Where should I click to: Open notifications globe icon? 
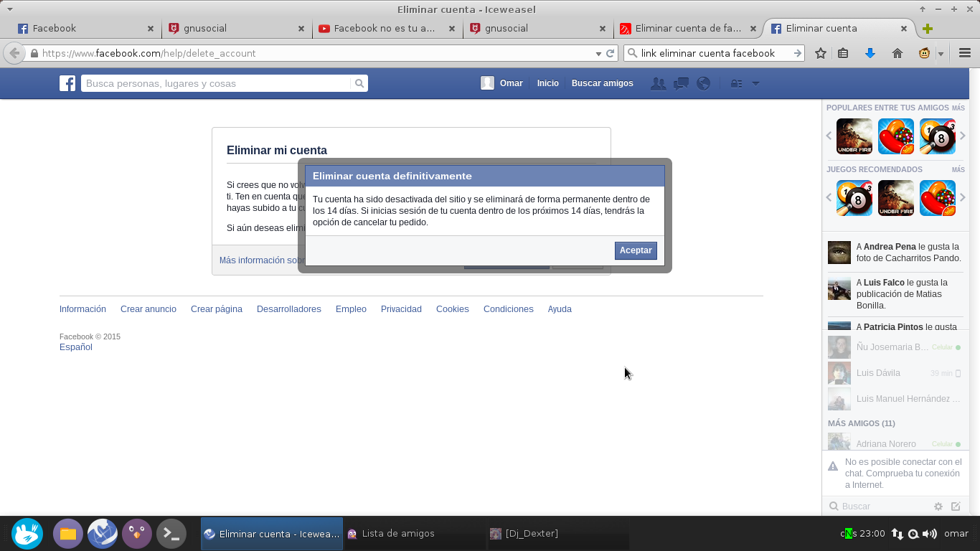pyautogui.click(x=704, y=83)
